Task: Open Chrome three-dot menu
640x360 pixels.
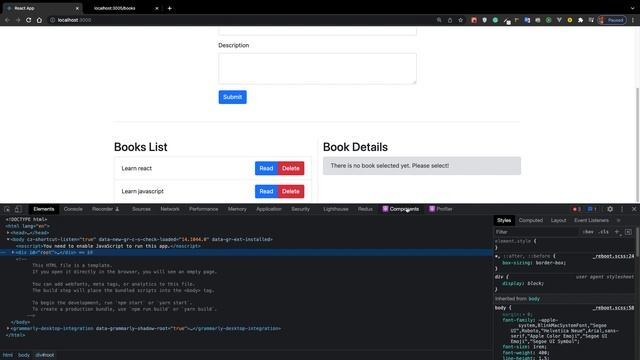Action: coord(633,20)
